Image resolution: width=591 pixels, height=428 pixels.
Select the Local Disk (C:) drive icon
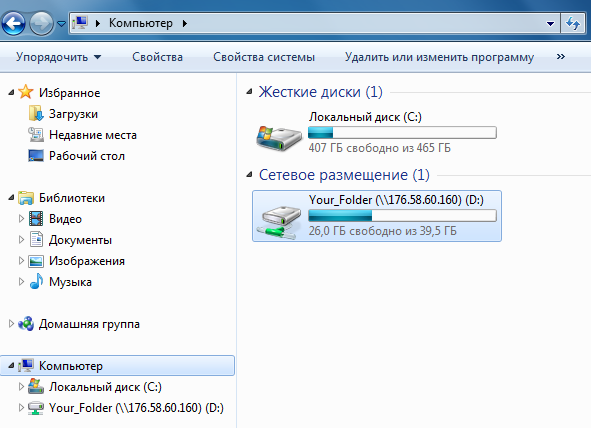click(x=279, y=138)
